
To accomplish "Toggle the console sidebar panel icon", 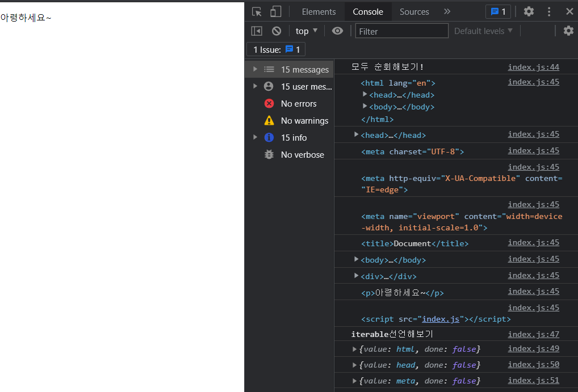I will [257, 31].
